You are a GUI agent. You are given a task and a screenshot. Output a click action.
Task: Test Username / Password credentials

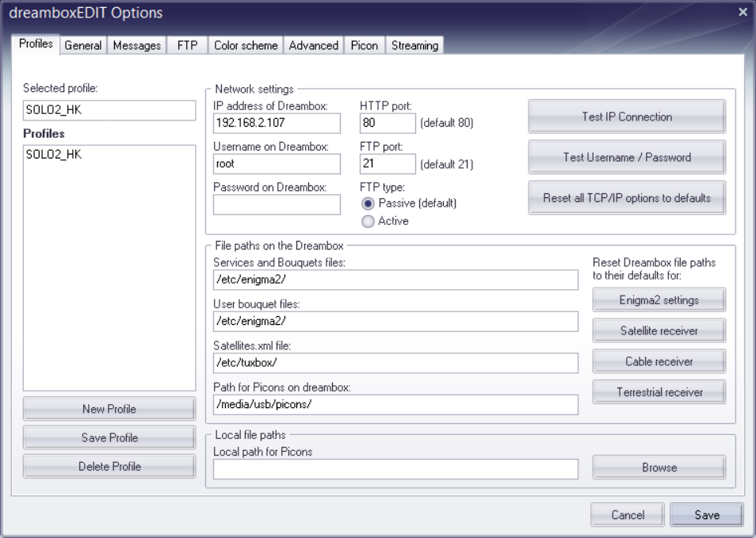(x=627, y=157)
